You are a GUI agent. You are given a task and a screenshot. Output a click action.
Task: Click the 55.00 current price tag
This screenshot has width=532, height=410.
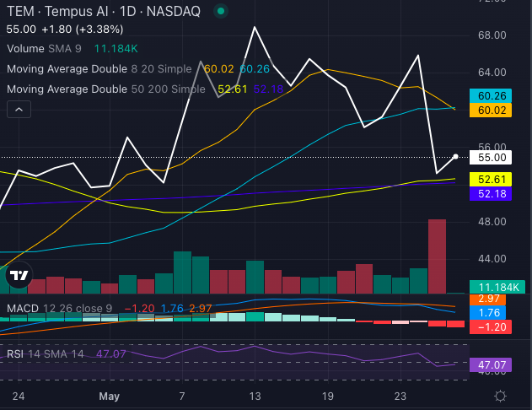coord(491,158)
